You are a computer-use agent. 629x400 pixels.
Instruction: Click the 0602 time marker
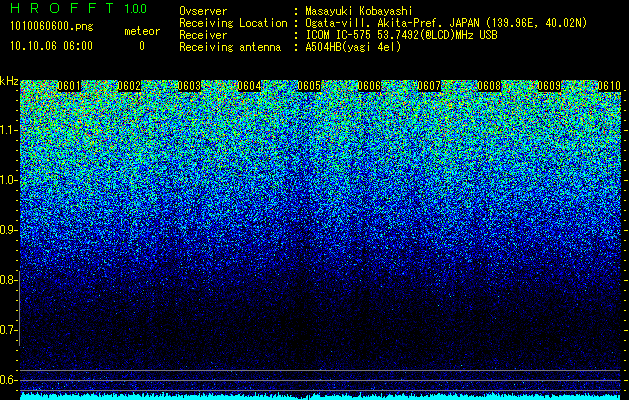point(129,86)
